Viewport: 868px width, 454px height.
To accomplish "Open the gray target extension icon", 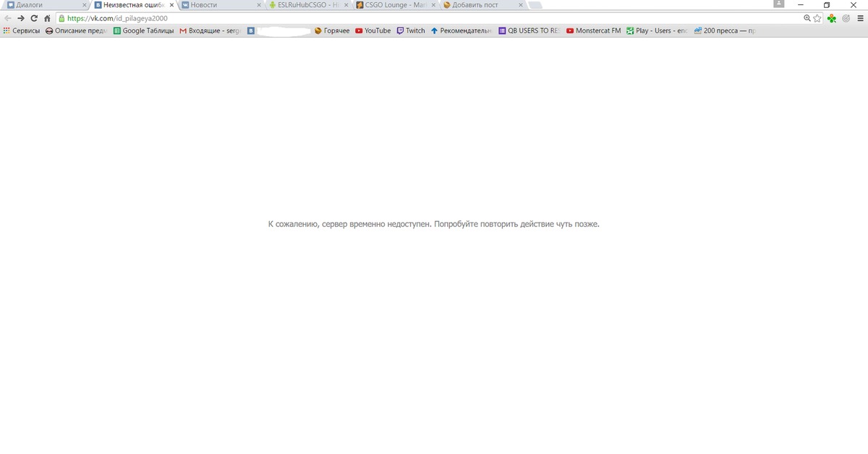I will pyautogui.click(x=846, y=18).
